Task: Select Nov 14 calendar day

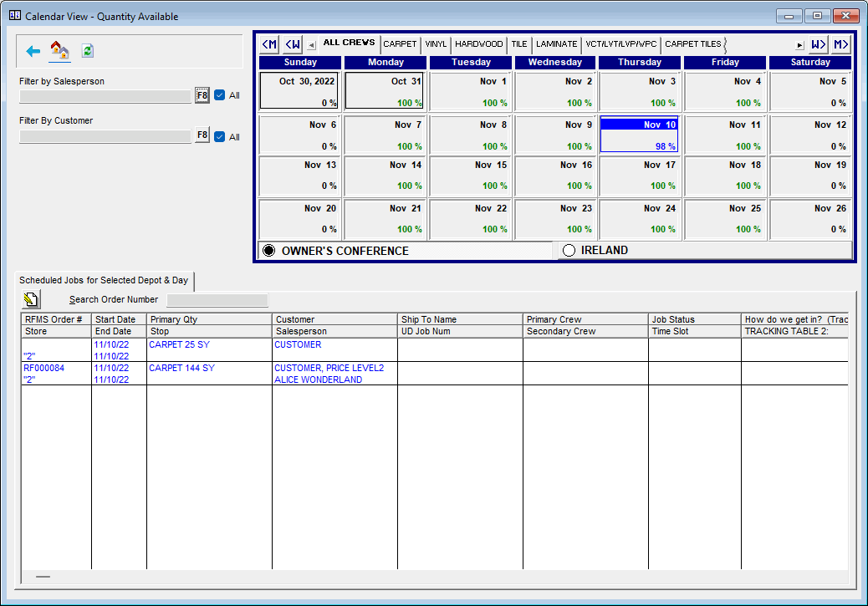Action: 385,176
